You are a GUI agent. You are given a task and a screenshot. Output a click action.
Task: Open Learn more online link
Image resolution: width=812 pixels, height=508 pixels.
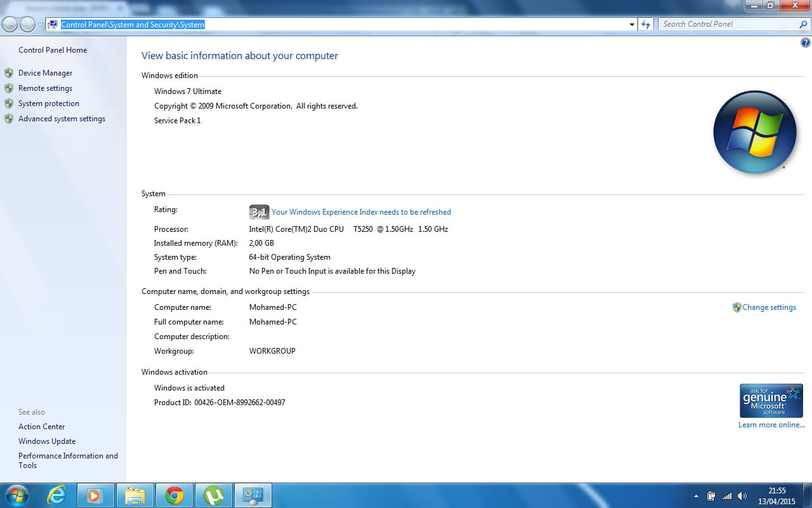(771, 425)
